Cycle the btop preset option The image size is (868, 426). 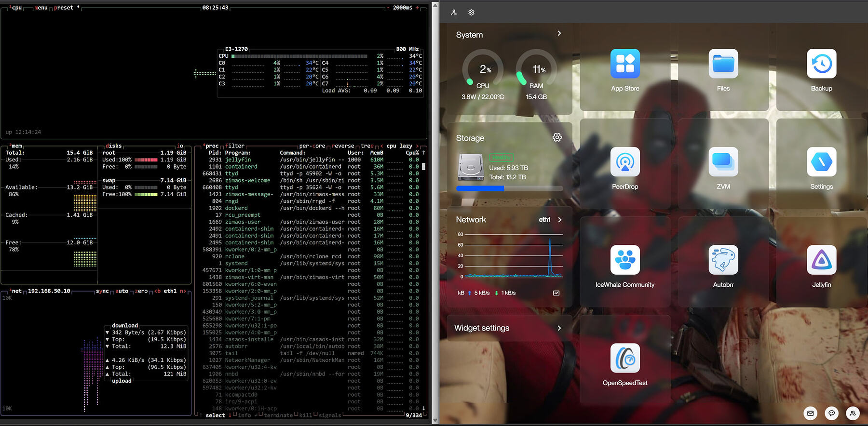coord(67,8)
